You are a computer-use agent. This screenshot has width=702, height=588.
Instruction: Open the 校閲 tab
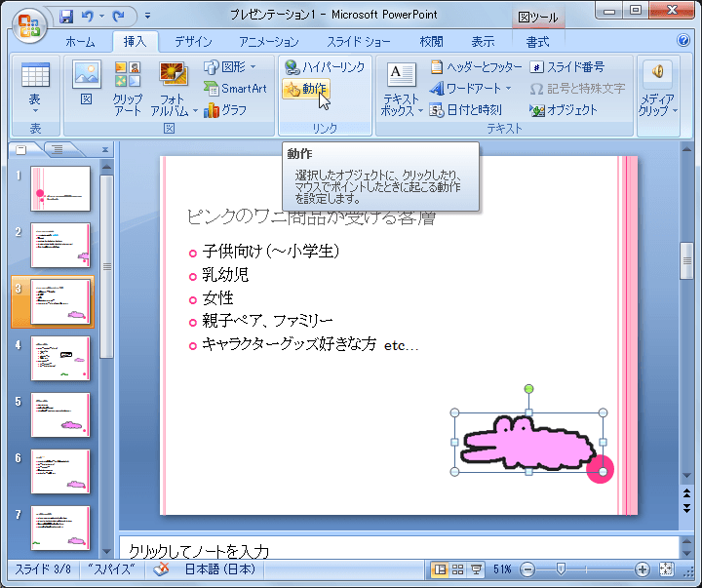[x=431, y=42]
